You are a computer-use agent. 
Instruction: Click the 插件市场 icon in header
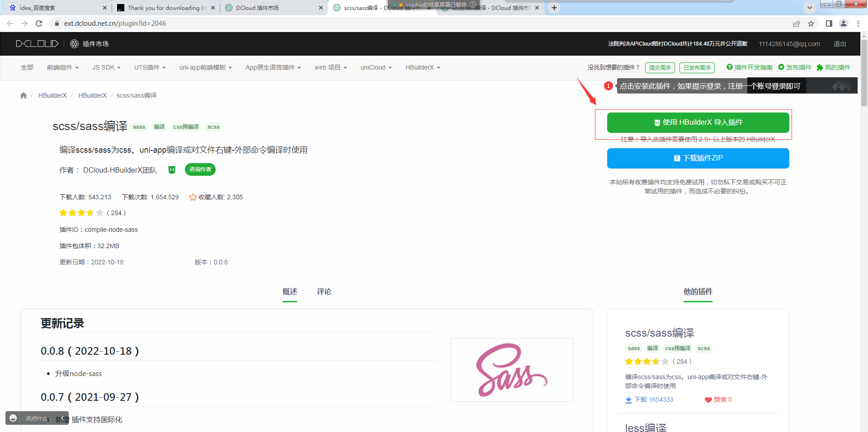point(75,44)
